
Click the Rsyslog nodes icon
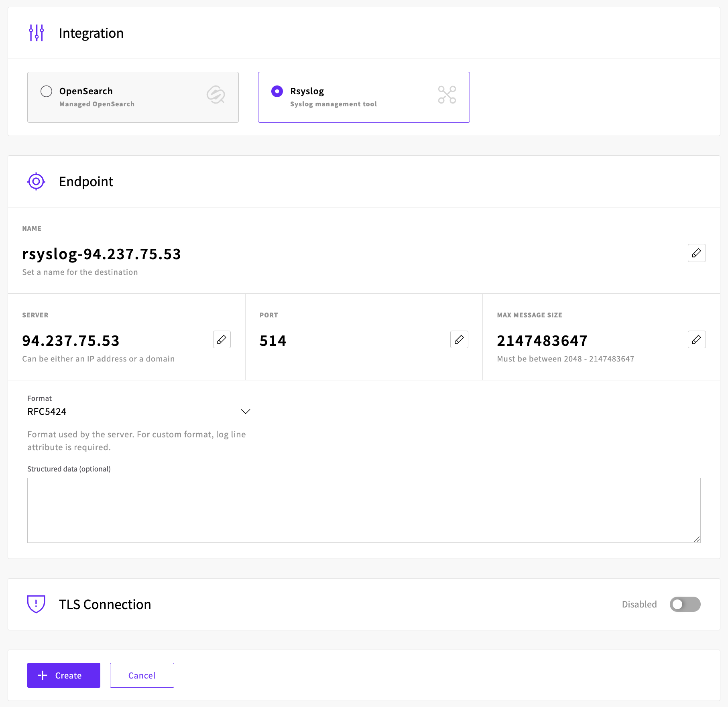447,95
